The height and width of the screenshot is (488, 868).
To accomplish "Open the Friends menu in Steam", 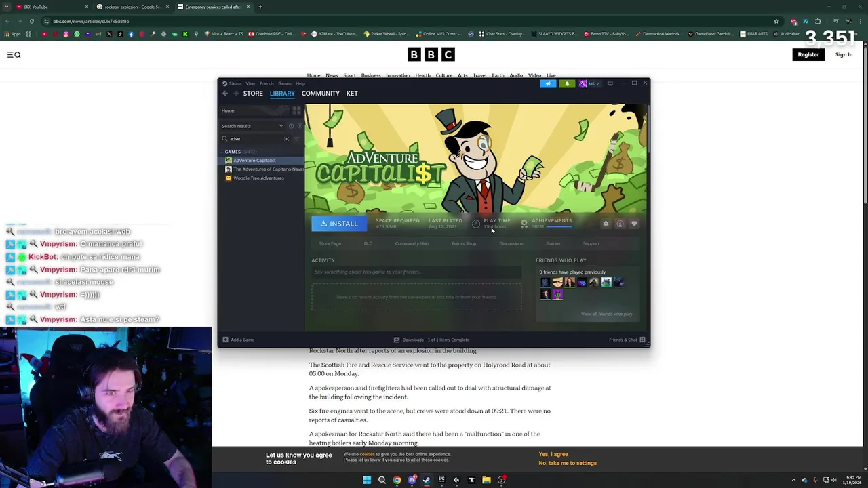I will (x=267, y=83).
